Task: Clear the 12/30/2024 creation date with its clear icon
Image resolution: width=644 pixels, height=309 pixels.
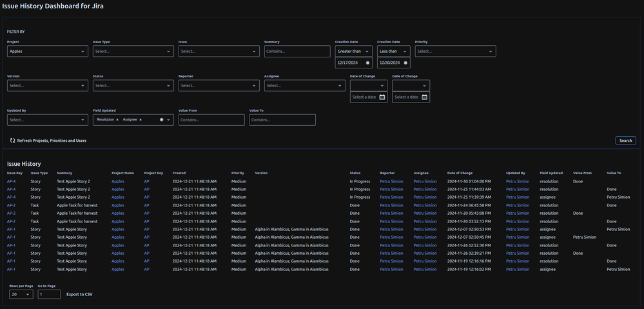Action: [x=405, y=63]
